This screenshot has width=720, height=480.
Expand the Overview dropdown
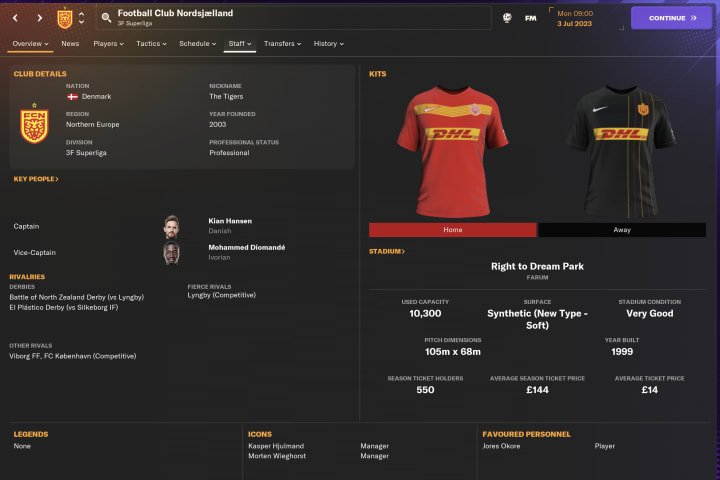pyautogui.click(x=30, y=44)
